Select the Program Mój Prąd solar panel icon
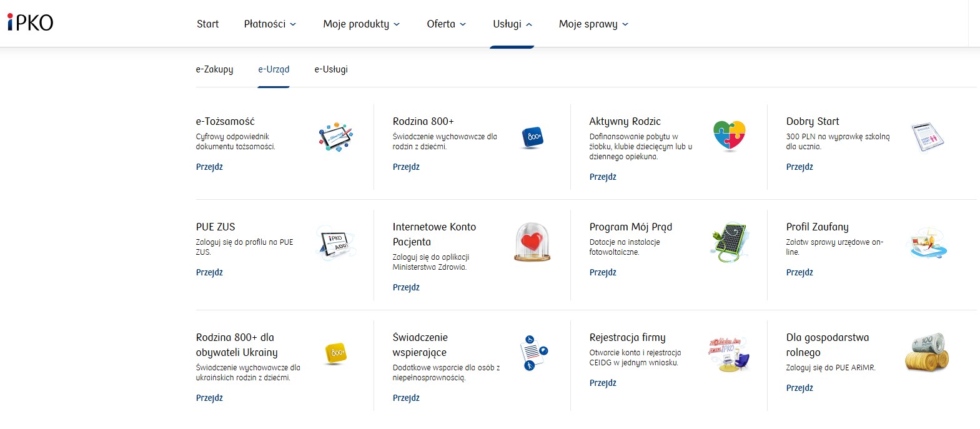Viewport: 980px width, 429px height. tap(730, 242)
